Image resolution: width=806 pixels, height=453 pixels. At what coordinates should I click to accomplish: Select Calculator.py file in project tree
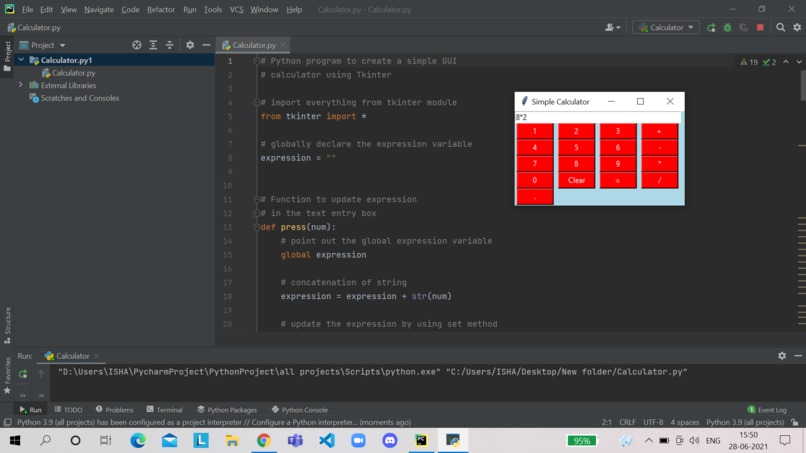74,73
